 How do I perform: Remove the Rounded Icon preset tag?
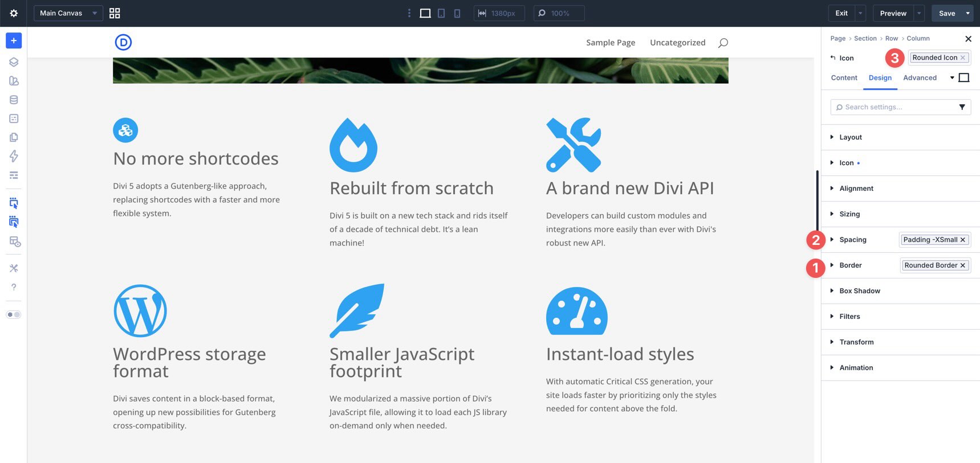(963, 58)
